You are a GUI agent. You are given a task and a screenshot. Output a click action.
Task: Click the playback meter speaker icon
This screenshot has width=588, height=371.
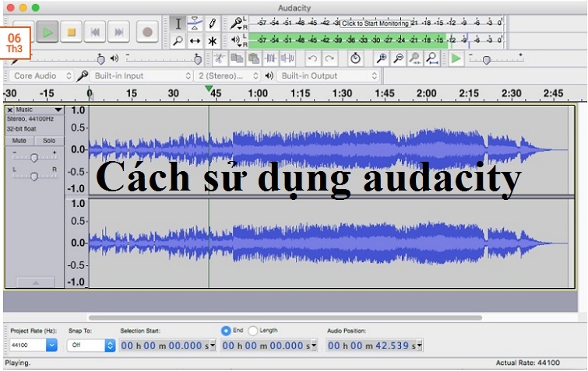[x=235, y=40]
